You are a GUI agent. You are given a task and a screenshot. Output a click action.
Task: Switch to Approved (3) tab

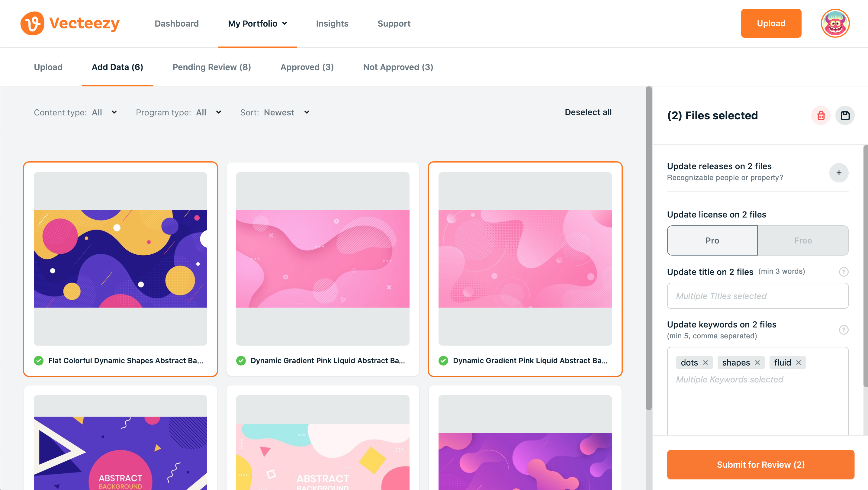[x=307, y=67]
